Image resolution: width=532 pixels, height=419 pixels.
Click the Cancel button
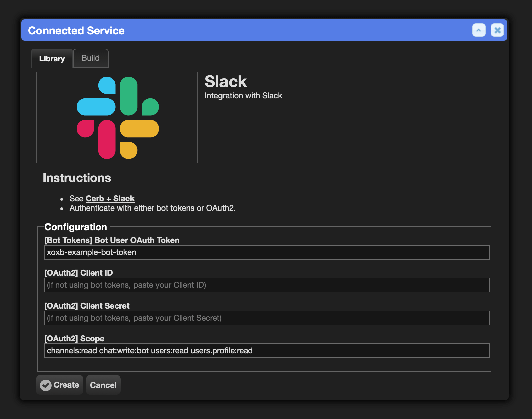(x=103, y=385)
